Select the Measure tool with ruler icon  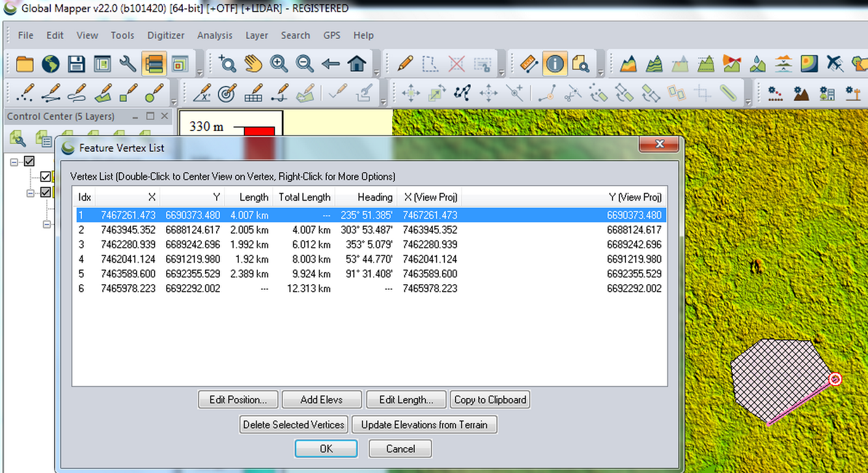(529, 63)
